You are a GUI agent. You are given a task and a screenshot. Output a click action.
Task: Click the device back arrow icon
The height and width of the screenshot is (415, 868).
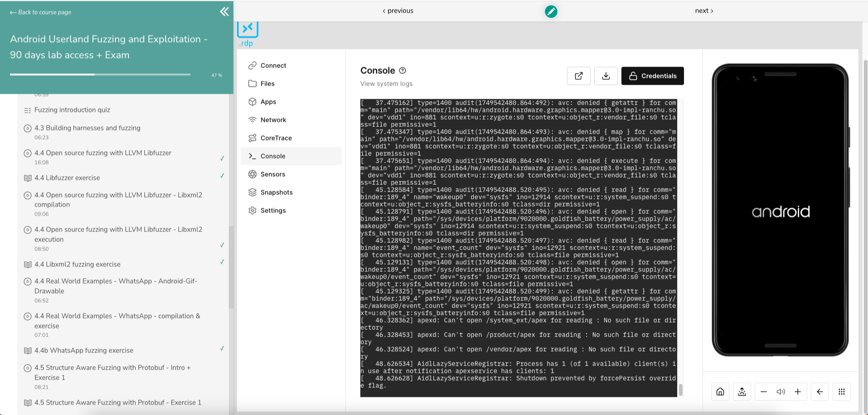click(x=820, y=392)
